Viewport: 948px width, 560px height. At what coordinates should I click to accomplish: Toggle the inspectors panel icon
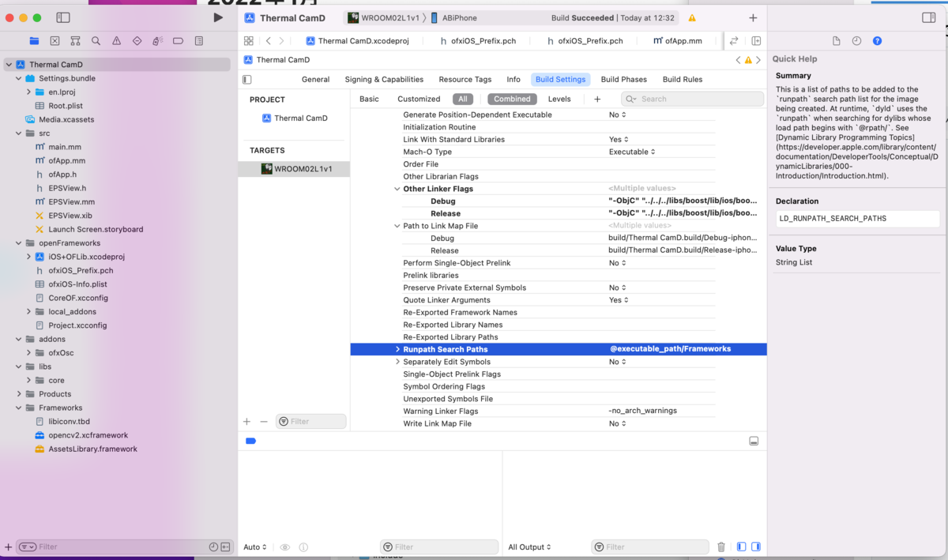[929, 17]
